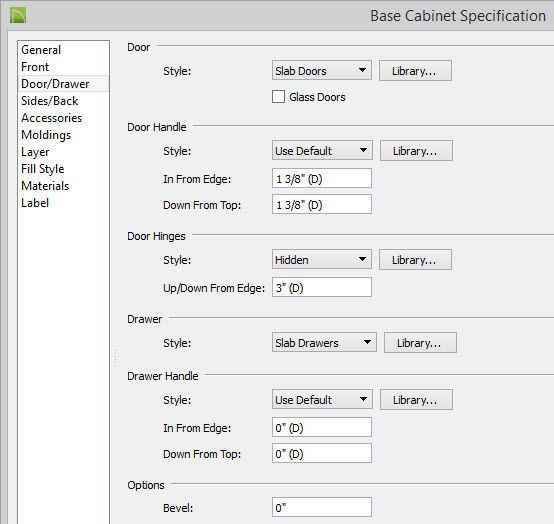The image size is (554, 524).
Task: Go to the Accessories panel
Action: tap(52, 118)
